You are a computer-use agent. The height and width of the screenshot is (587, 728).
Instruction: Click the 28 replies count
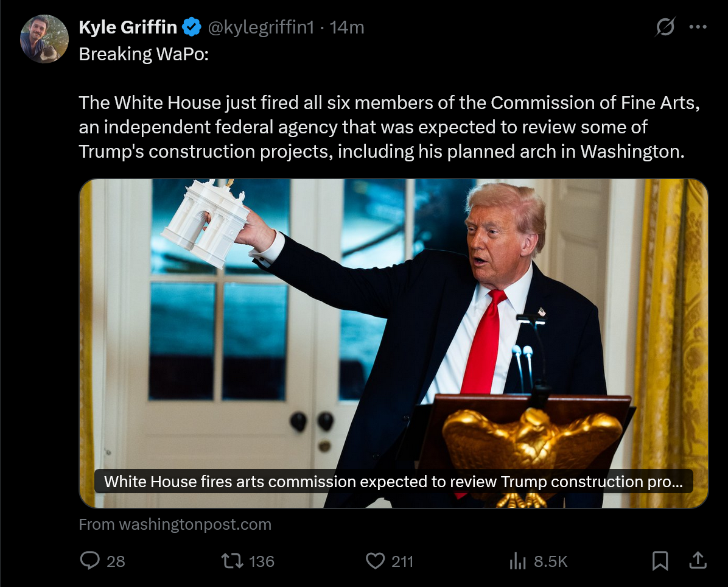coord(116,561)
